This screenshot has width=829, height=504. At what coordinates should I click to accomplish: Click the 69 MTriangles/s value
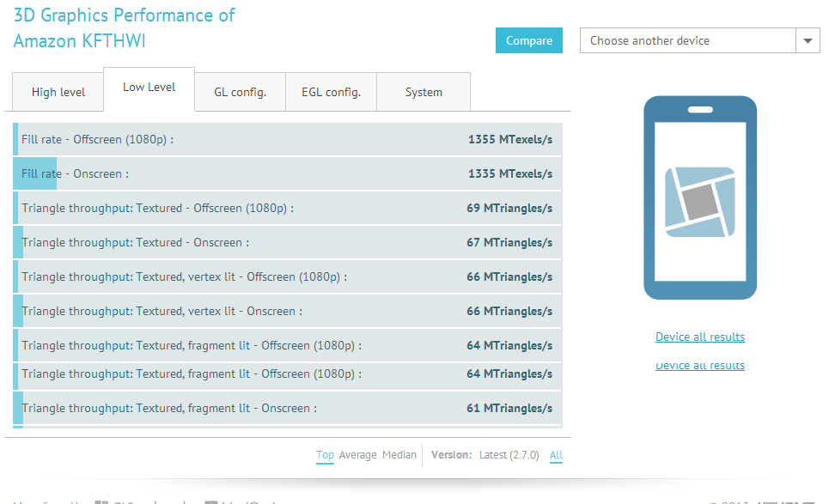(509, 208)
